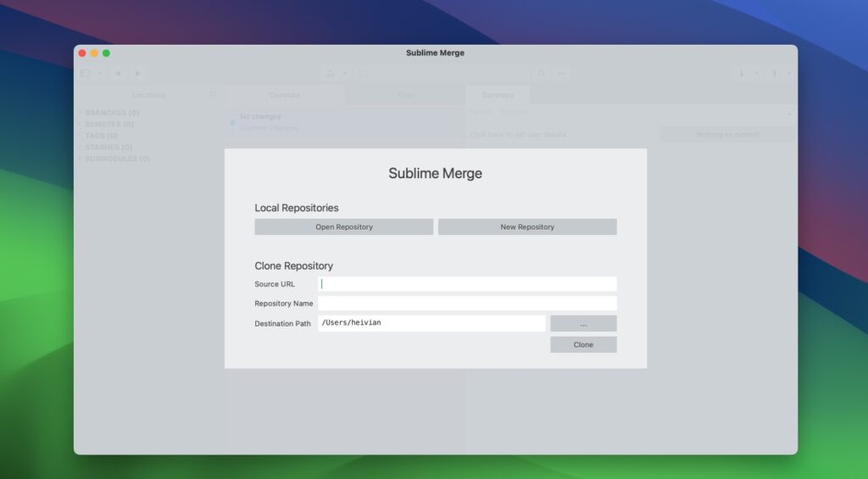Screen dimensions: 868x479
Task: Click the Nothing to commit button
Action: point(727,134)
